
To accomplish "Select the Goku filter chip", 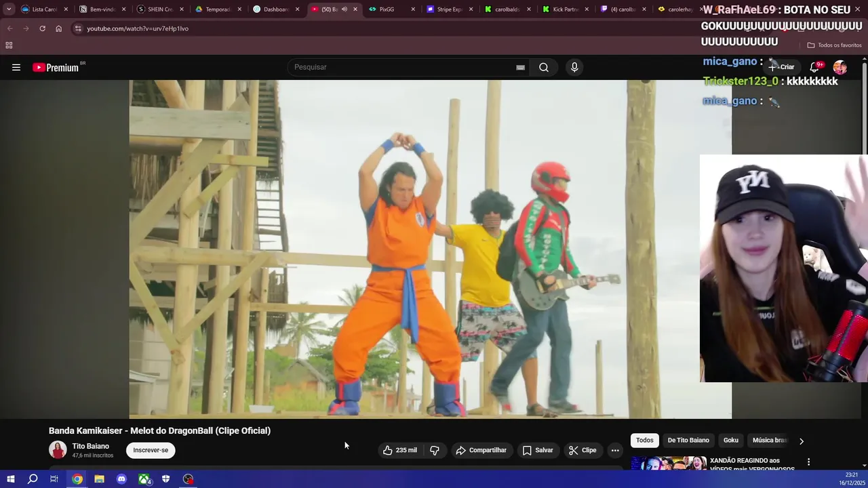I will point(731,441).
